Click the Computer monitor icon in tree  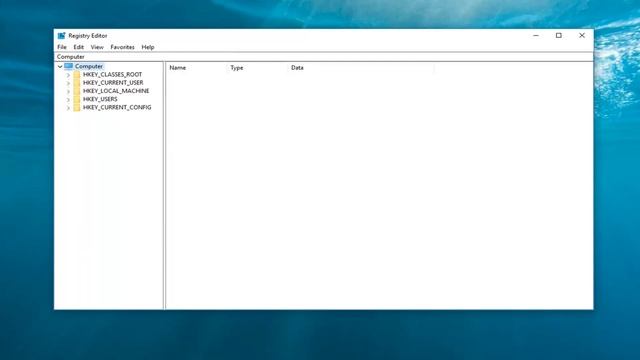(69, 66)
